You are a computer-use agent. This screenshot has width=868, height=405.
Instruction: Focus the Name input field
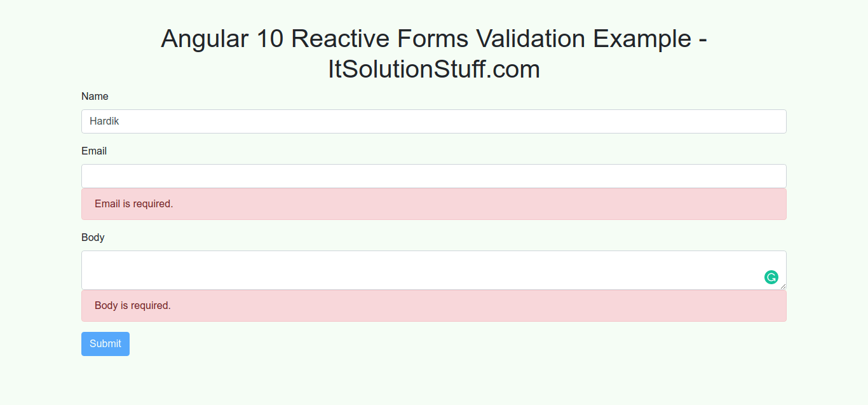tap(433, 121)
